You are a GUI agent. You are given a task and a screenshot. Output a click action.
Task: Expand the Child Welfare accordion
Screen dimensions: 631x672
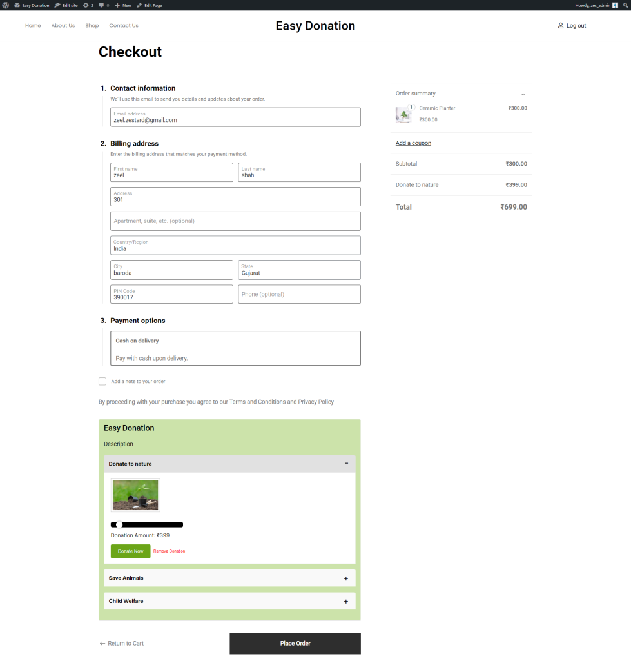point(229,601)
